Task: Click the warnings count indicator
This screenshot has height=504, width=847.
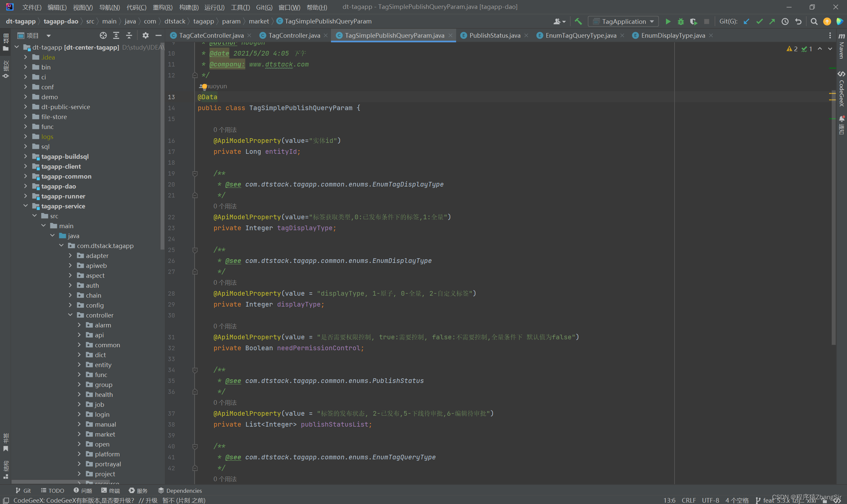Action: [x=792, y=49]
